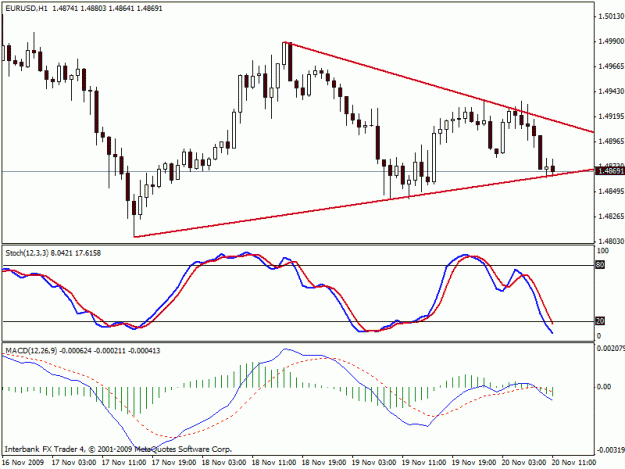This screenshot has width=625, height=469.
Task: Click the 20 Nov 03:00 time label
Action: (x=524, y=463)
